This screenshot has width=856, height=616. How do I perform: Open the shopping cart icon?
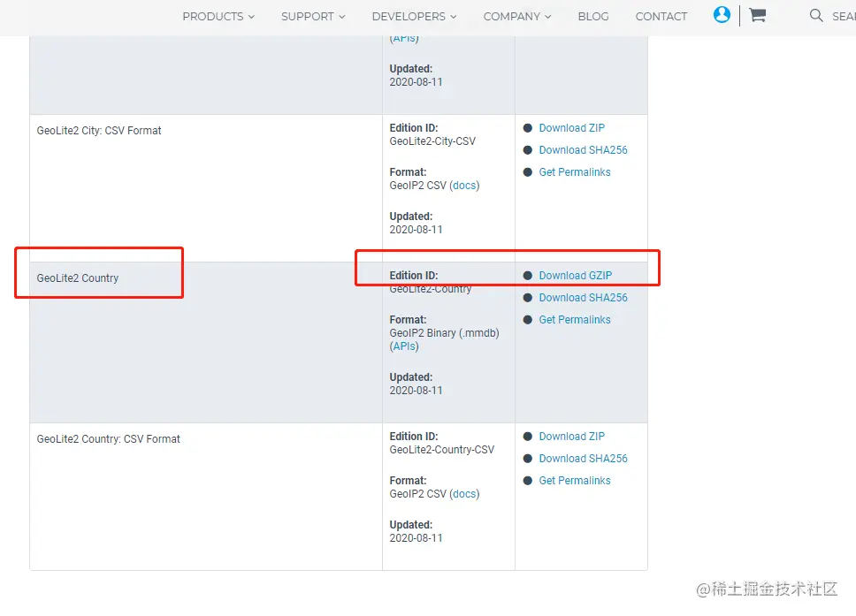757,15
